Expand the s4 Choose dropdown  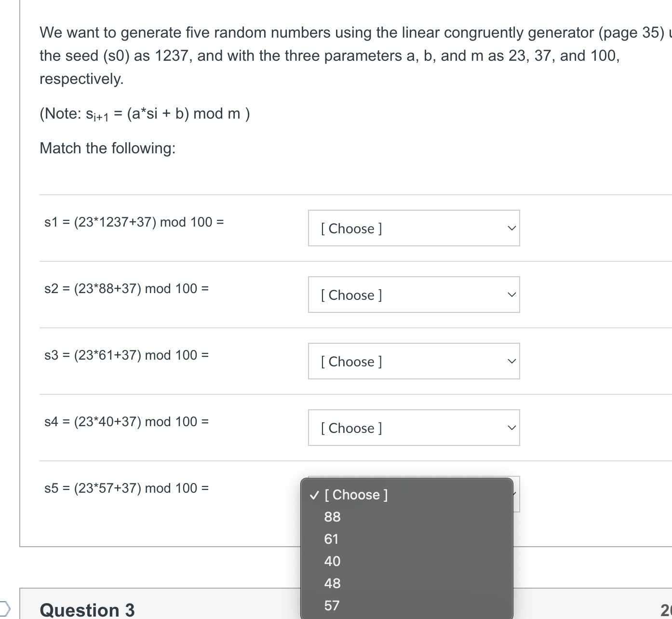click(414, 428)
